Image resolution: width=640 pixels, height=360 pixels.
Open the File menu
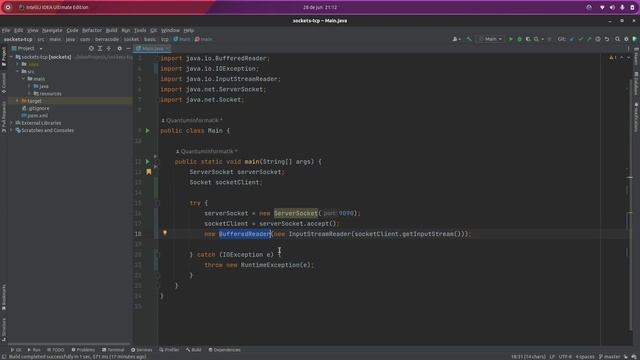(x=6, y=30)
